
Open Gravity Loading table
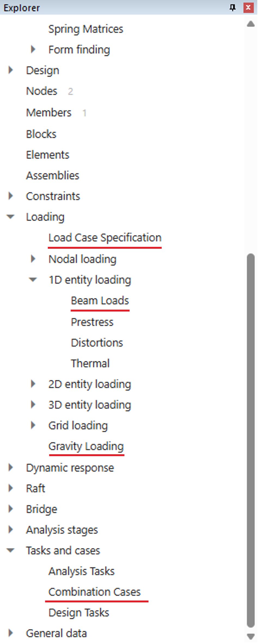86,446
